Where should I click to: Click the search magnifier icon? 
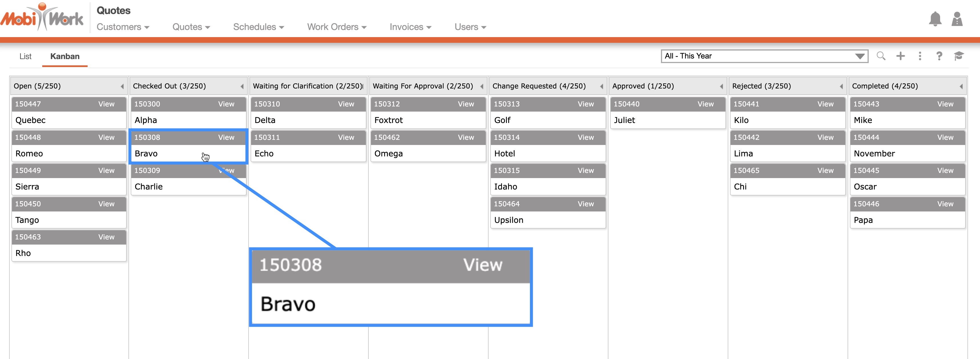click(x=881, y=56)
